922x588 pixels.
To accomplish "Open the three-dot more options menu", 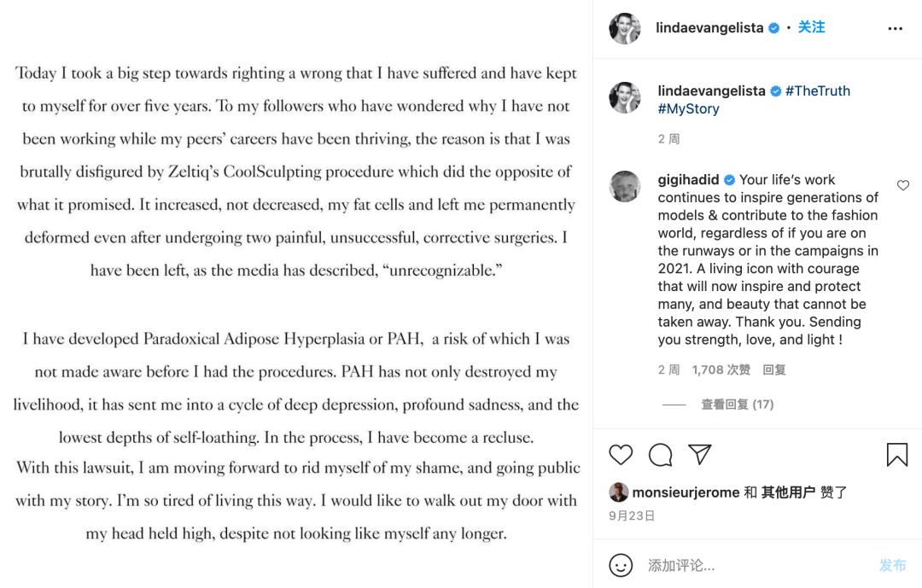I will coord(895,28).
